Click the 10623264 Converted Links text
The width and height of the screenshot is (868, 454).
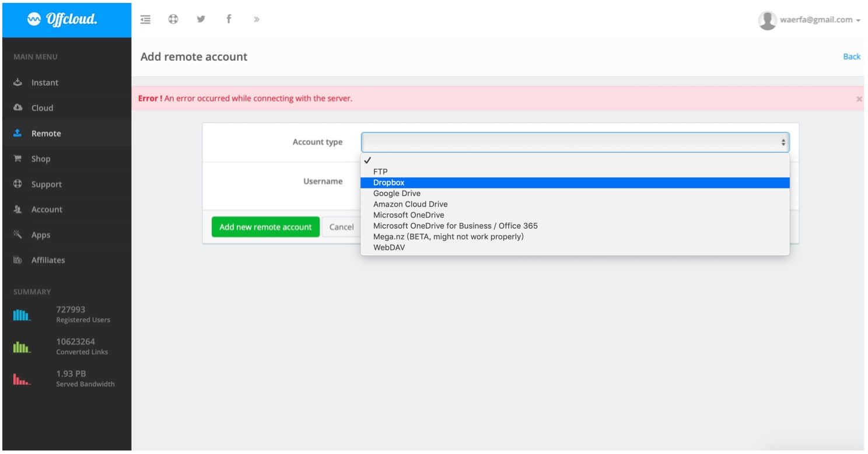click(82, 347)
